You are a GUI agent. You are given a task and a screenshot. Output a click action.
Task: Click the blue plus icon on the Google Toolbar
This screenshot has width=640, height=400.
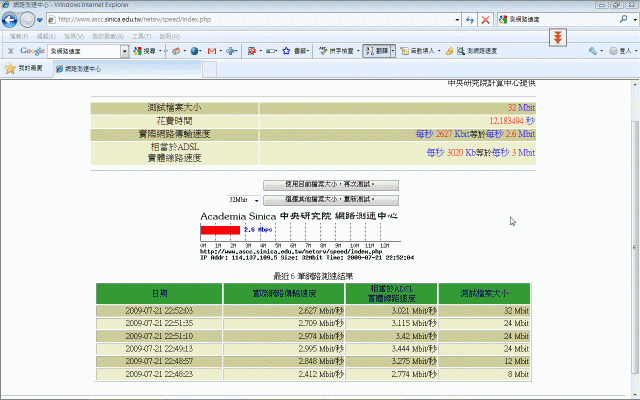tap(231, 51)
